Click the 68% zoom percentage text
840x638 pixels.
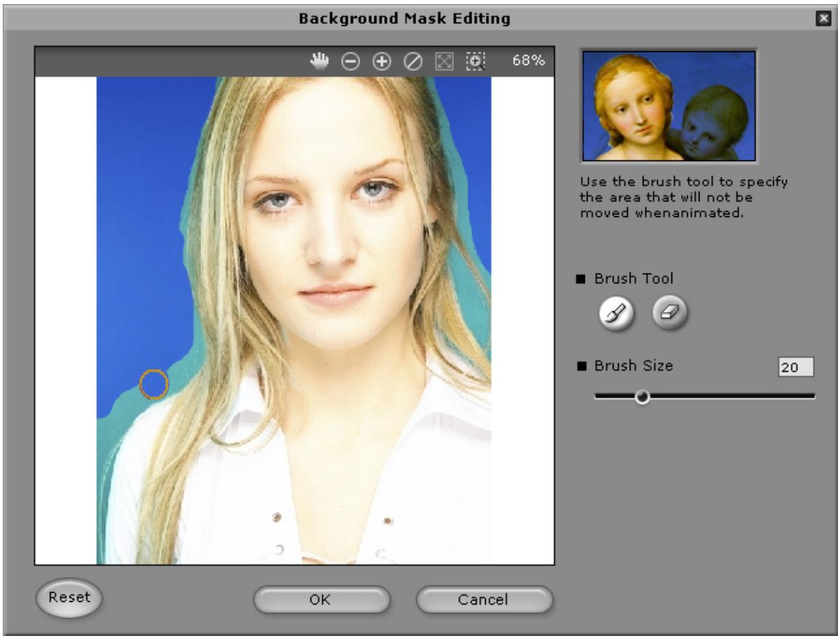click(x=529, y=61)
